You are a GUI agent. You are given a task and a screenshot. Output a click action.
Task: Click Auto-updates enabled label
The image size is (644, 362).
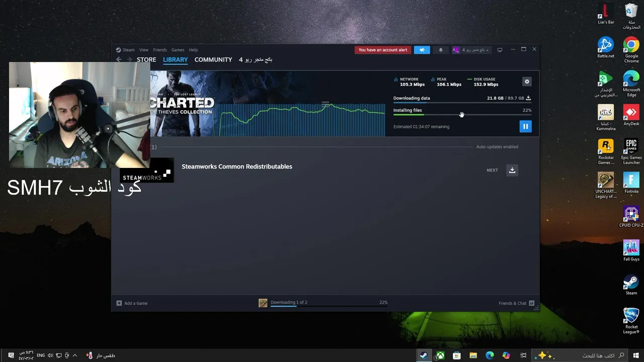click(497, 147)
